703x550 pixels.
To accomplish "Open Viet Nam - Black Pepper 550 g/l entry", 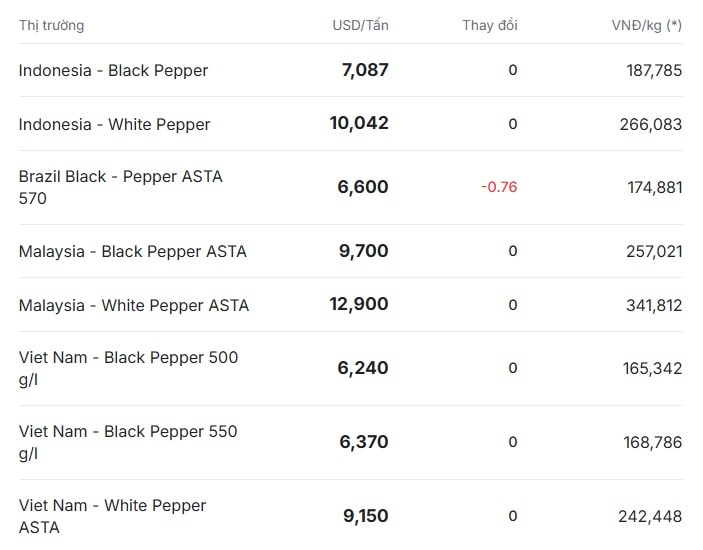I will (x=128, y=442).
